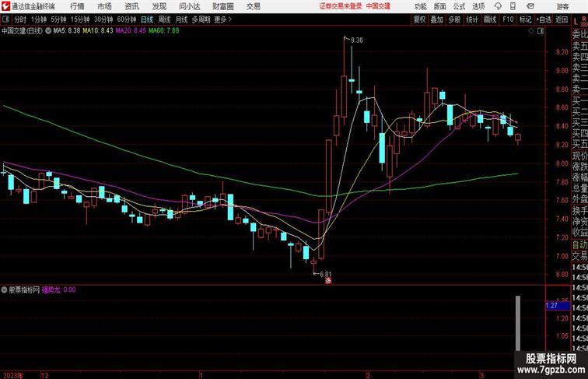This screenshot has width=588, height=379.
Task: Click the red L letter in the side panel
Action: (x=576, y=22)
